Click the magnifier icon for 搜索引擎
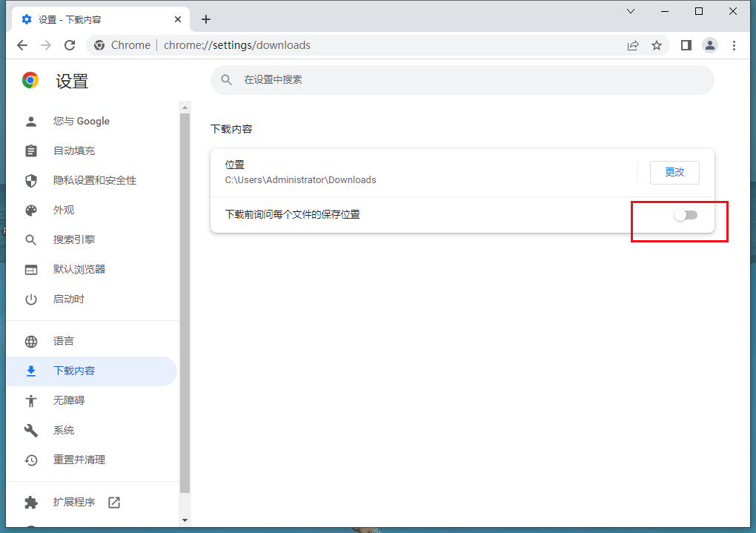 point(31,239)
